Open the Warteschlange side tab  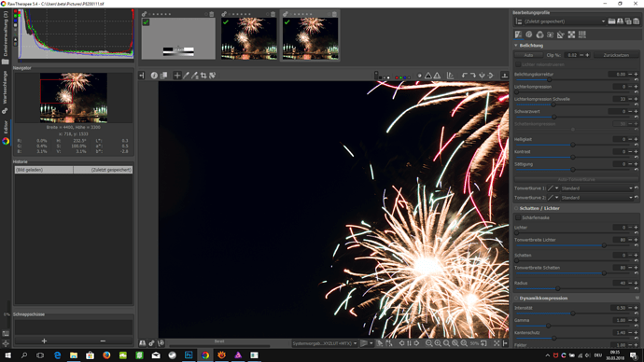pos(5,88)
